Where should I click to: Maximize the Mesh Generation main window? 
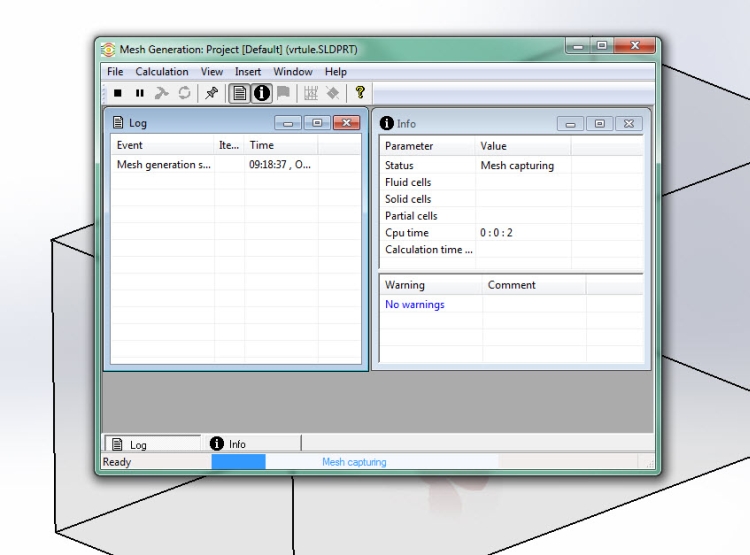point(602,45)
